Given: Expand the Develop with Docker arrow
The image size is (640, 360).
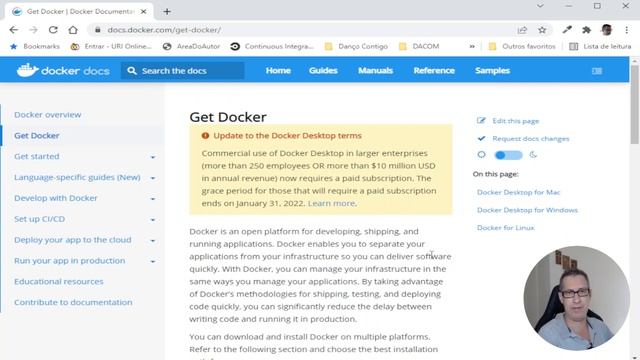Looking at the screenshot, I should pos(153,199).
